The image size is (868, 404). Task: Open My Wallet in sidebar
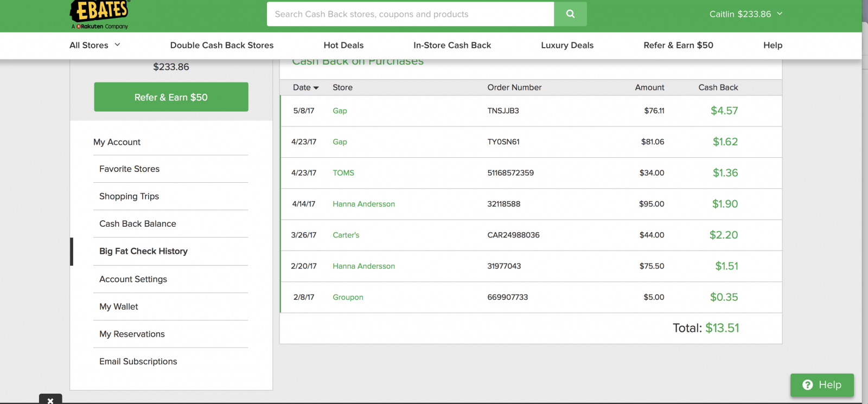point(118,307)
